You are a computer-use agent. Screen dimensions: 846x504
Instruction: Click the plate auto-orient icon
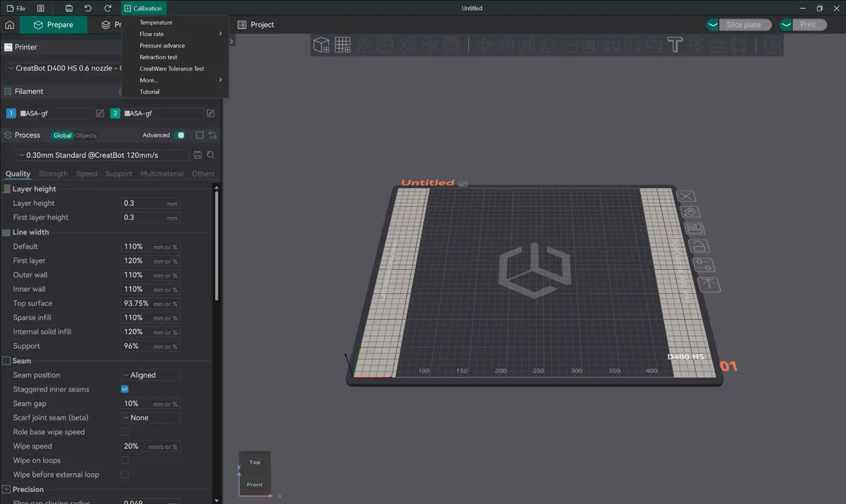690,212
